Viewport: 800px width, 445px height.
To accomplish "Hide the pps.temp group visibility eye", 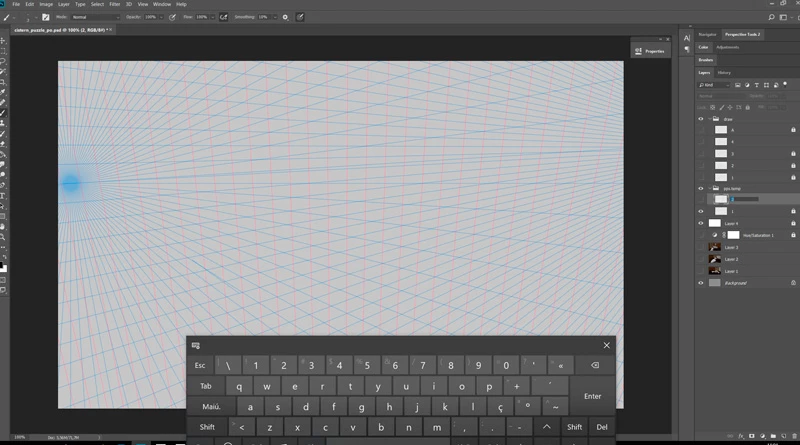I will (701, 188).
